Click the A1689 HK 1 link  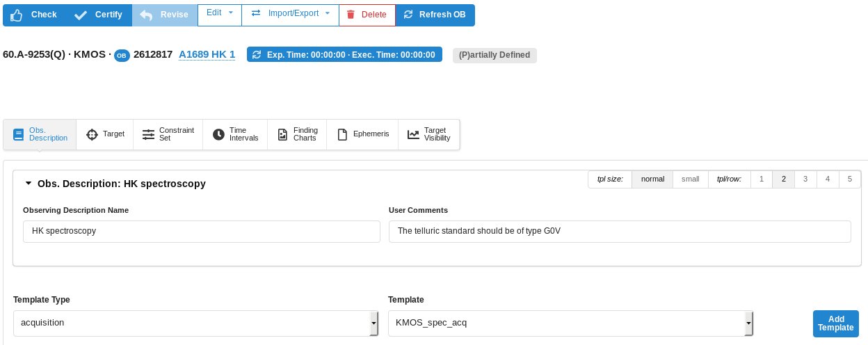pyautogui.click(x=207, y=55)
